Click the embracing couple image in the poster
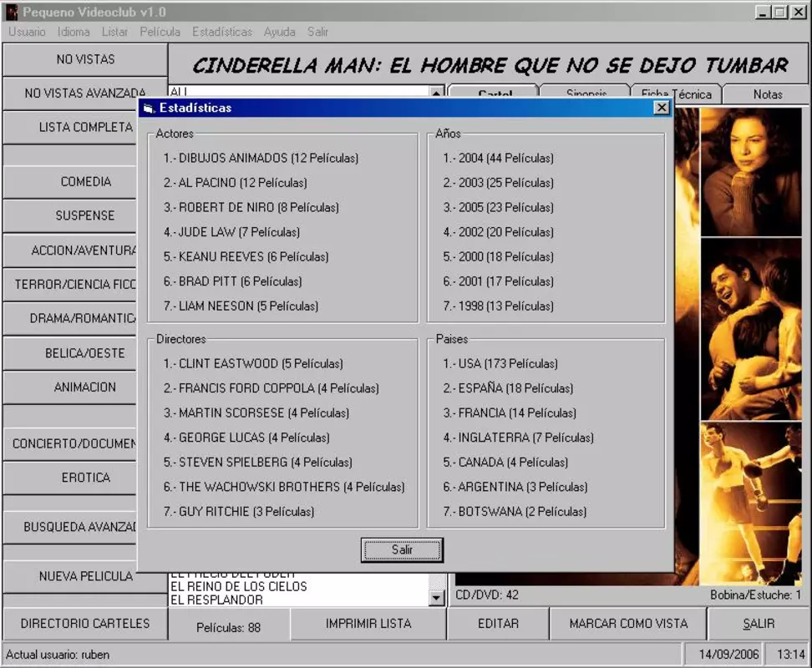The height and width of the screenshot is (668, 812). tap(751, 330)
